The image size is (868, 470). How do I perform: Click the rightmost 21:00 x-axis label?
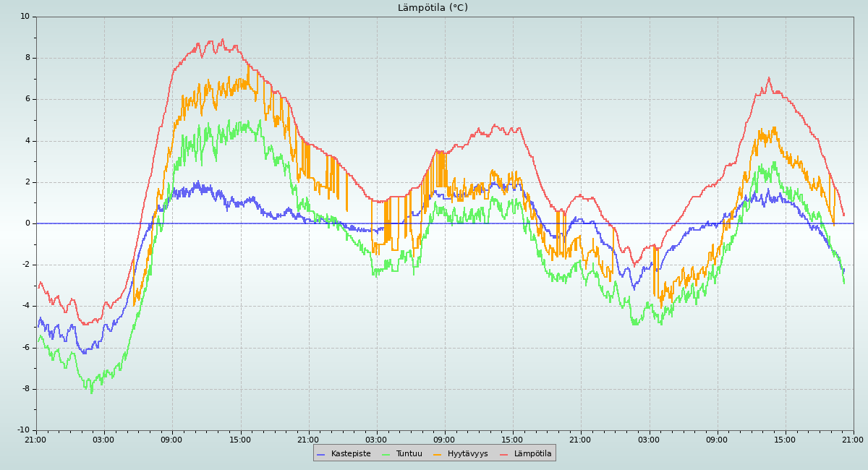853,440
